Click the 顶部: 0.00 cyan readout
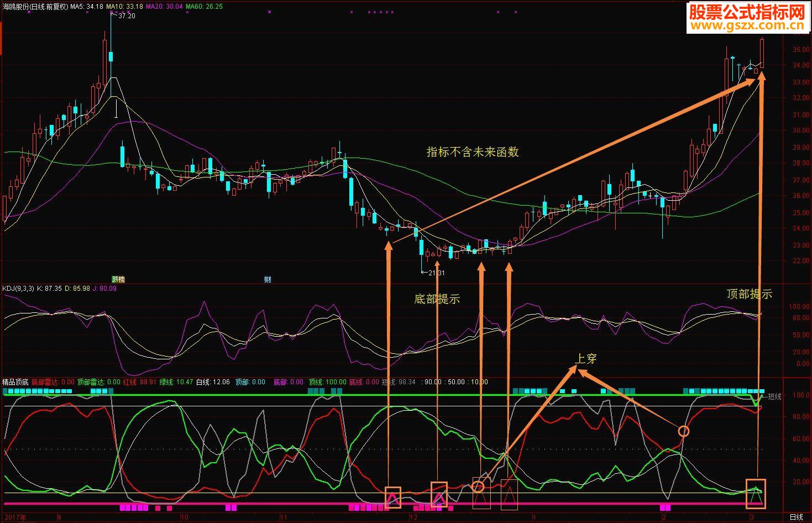Image resolution: width=812 pixels, height=523 pixels. (x=250, y=382)
